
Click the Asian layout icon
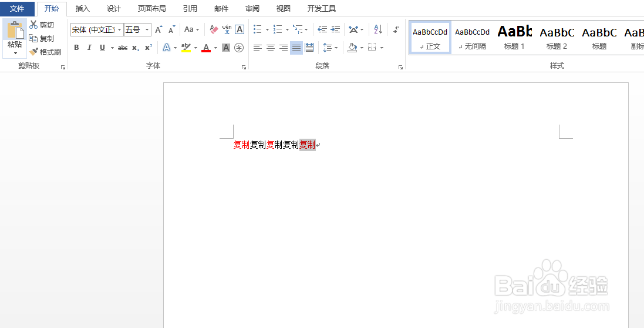tap(353, 29)
